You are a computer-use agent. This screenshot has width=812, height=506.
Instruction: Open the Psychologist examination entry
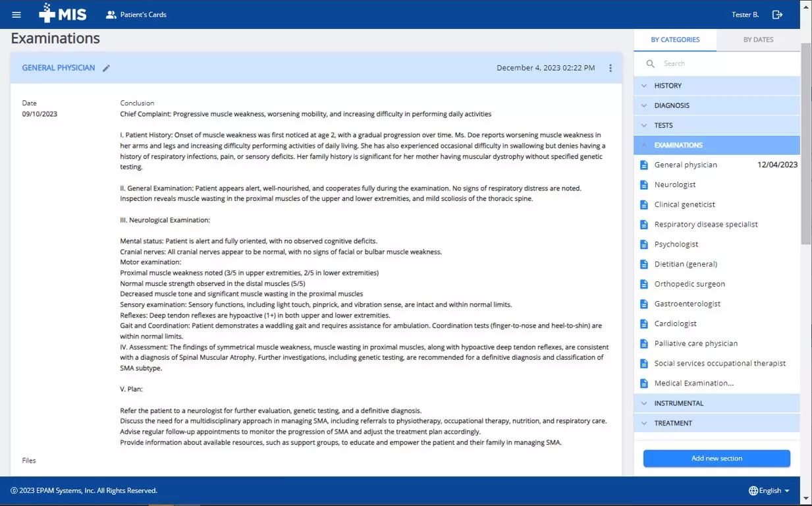pos(676,244)
